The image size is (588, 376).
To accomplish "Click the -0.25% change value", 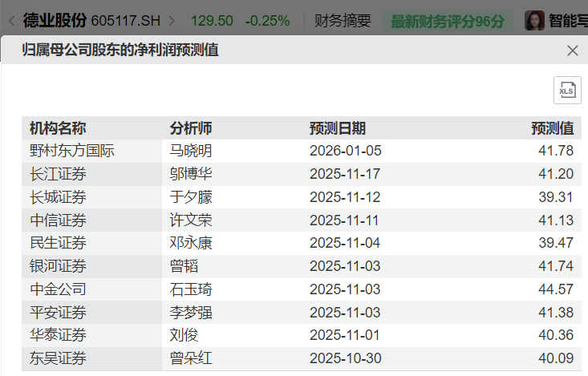I will [x=267, y=21].
